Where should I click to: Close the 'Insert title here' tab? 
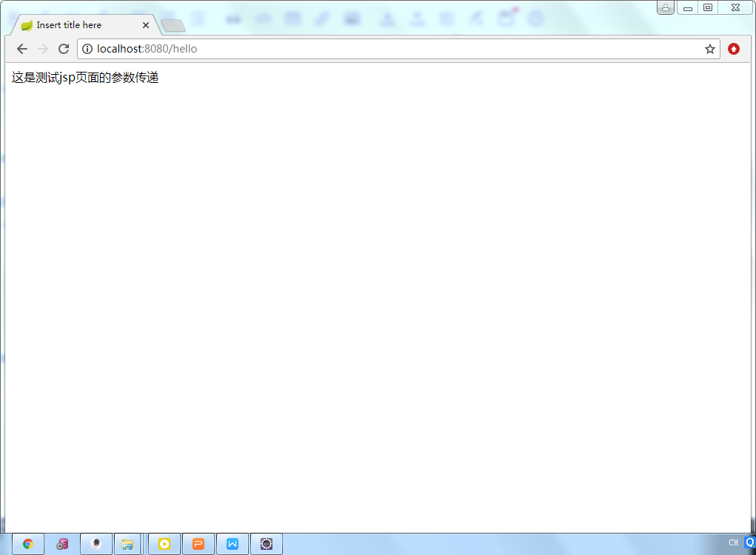[146, 25]
